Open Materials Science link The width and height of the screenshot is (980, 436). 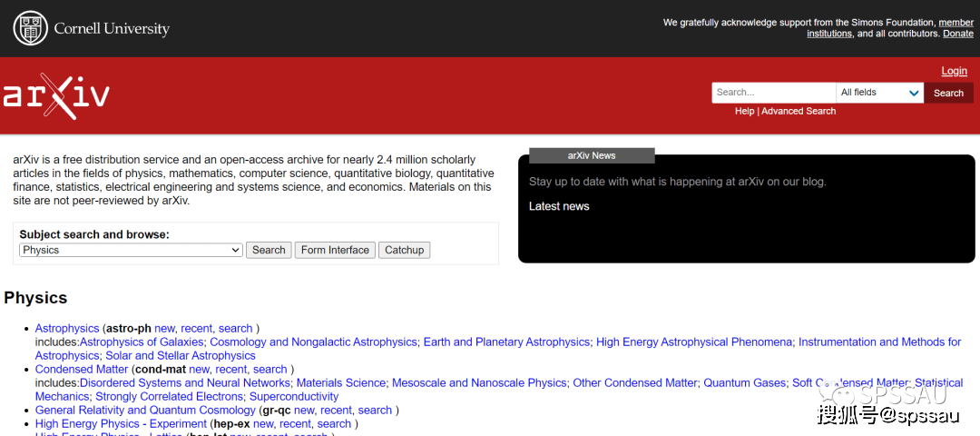pyautogui.click(x=340, y=382)
